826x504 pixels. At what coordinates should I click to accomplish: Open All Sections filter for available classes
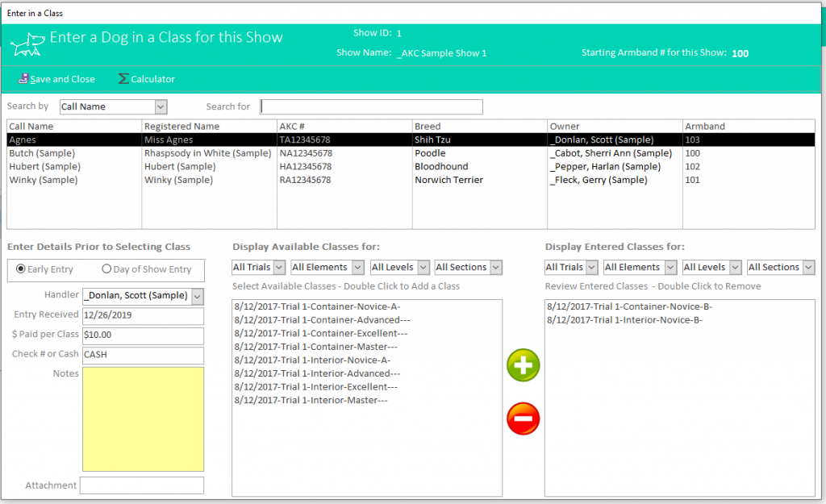pos(496,268)
